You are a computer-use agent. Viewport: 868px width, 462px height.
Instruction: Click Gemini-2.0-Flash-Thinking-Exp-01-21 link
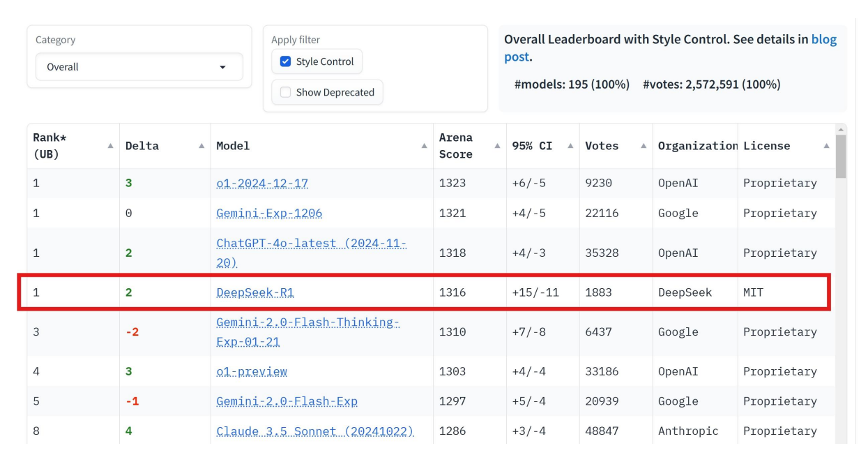[307, 324]
